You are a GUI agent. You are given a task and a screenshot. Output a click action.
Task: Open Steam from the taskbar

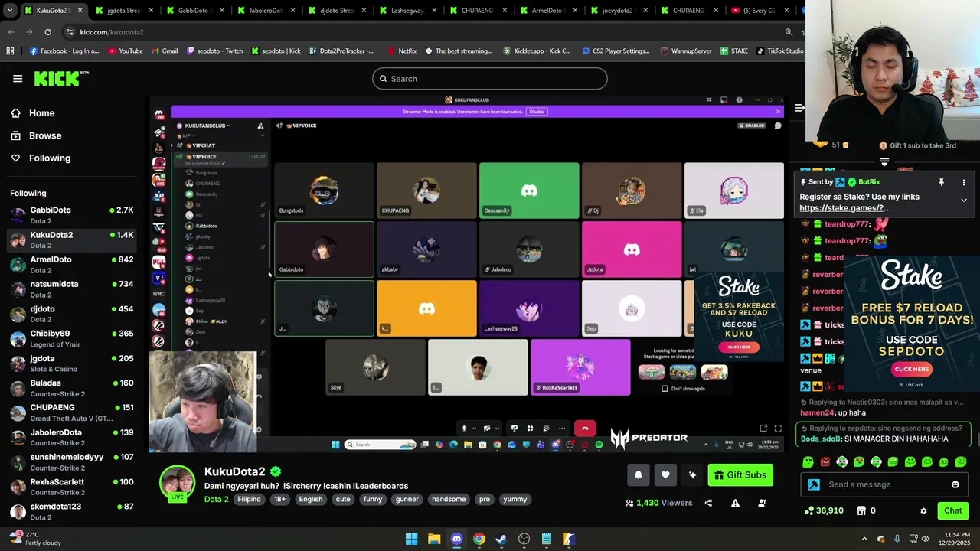pyautogui.click(x=501, y=539)
